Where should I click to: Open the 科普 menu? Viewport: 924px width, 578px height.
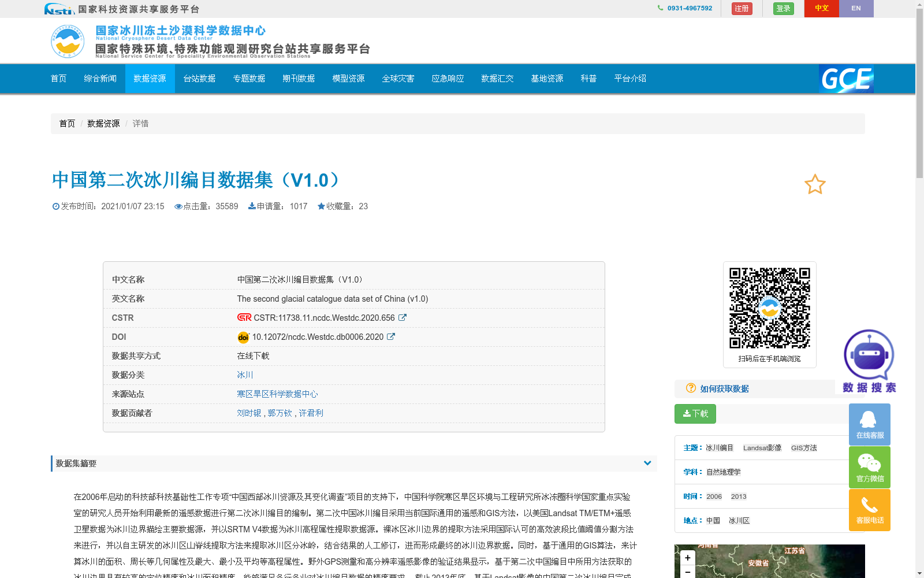(589, 79)
